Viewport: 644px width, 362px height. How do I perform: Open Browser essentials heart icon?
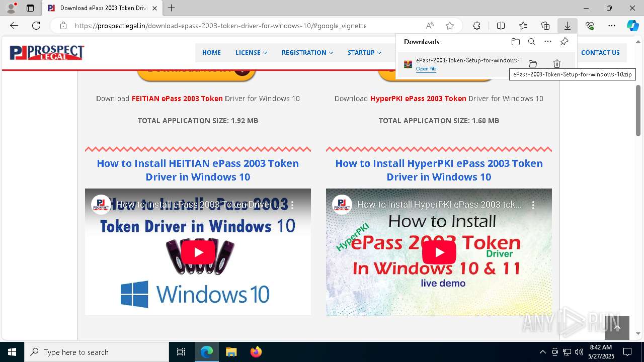click(x=590, y=26)
